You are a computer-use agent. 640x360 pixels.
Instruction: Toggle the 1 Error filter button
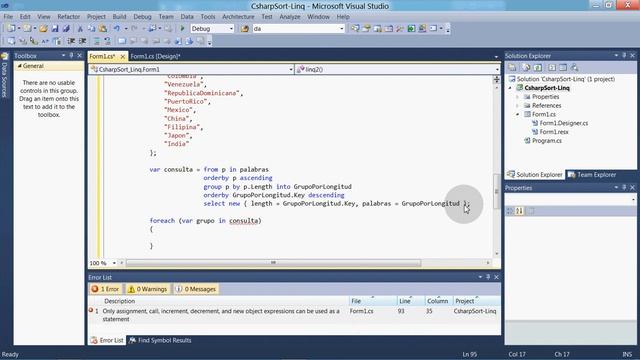pyautogui.click(x=106, y=289)
